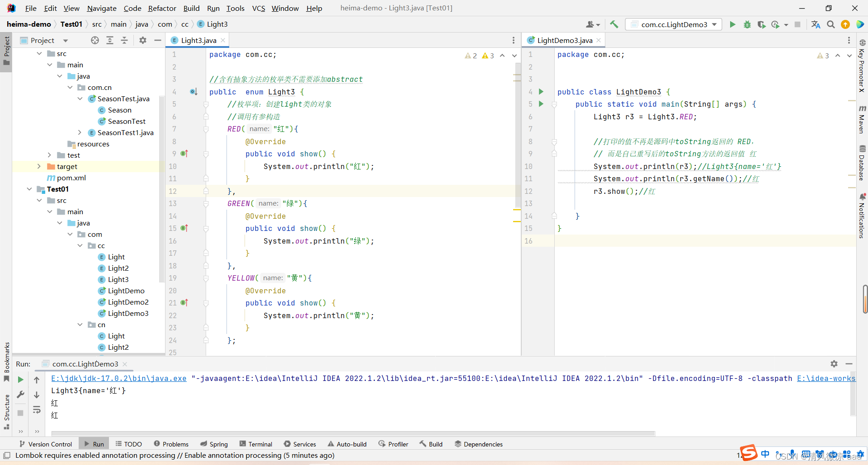The height and width of the screenshot is (465, 868).
Task: Hide the Project tool window
Action: 157,40
